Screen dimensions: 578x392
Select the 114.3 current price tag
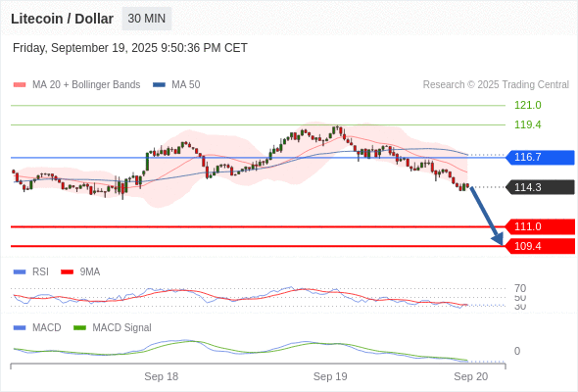pyautogui.click(x=540, y=187)
